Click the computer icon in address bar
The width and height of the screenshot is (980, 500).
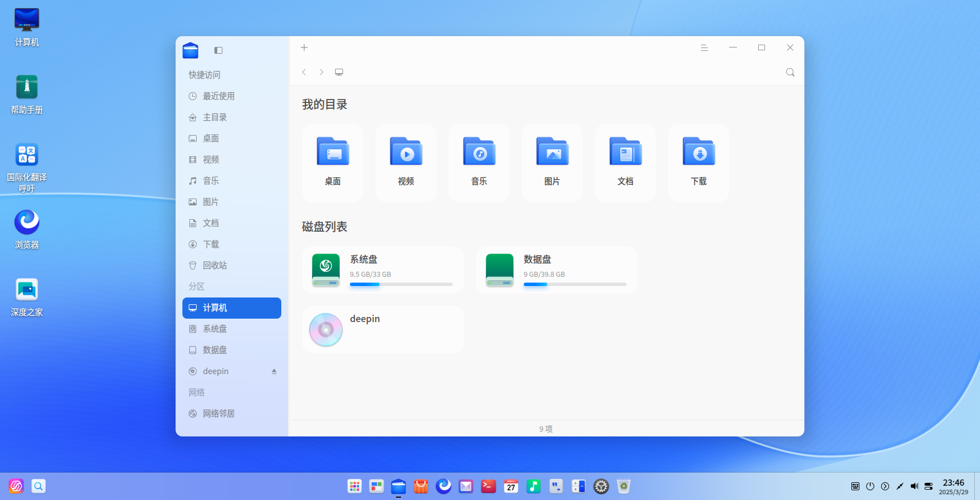point(339,72)
